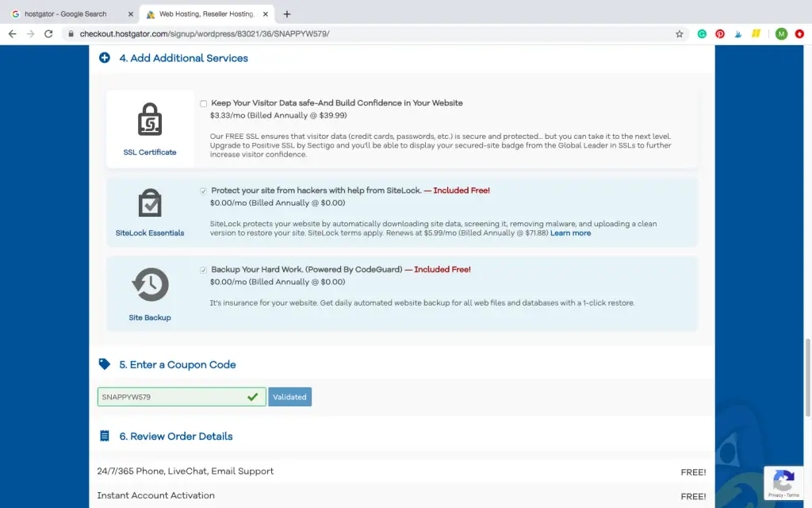The width and height of the screenshot is (812, 508).
Task: Close the Web Hosting tab
Action: (x=265, y=14)
